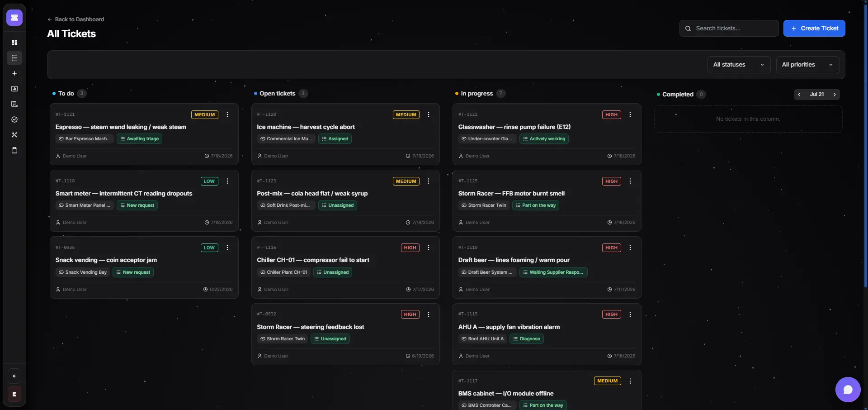Screen dimensions: 868x410
Task: Focus the Search tickets field
Action: click(x=729, y=28)
